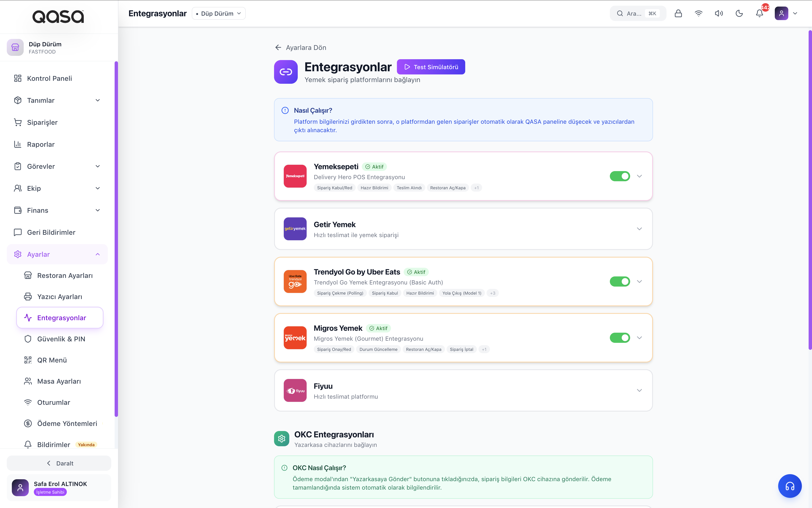Click the Nasıl Çalışır info icon
812x508 pixels.
pos(285,111)
